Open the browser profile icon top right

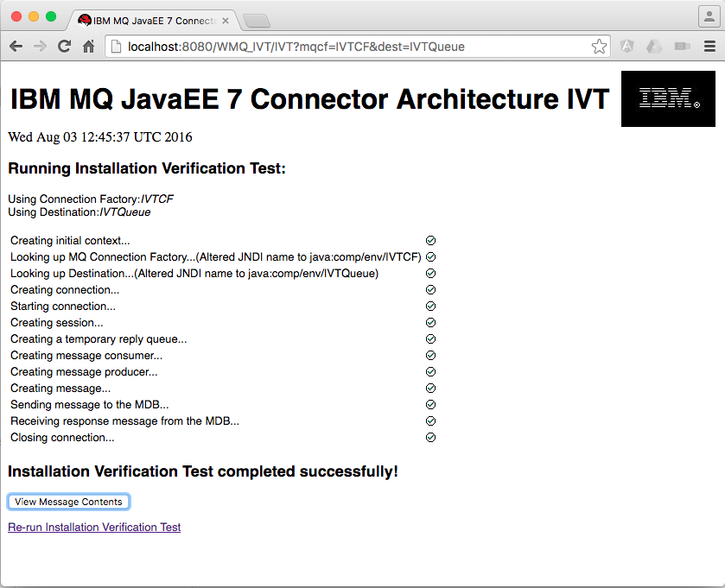click(710, 16)
